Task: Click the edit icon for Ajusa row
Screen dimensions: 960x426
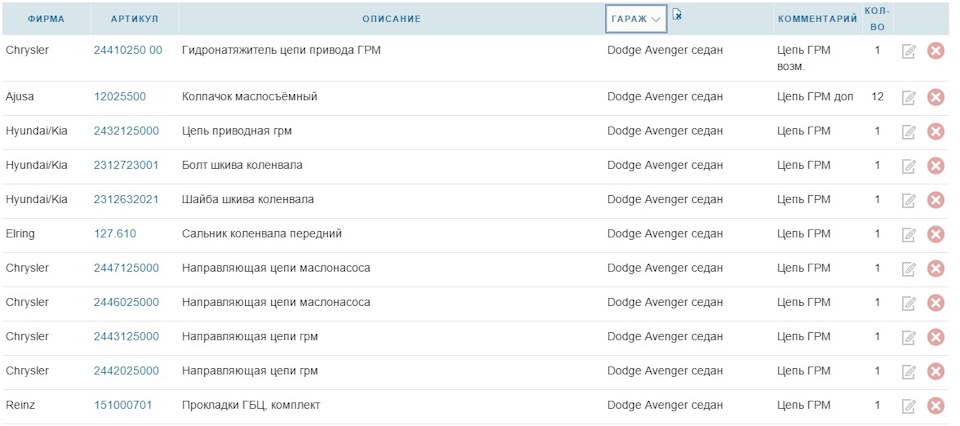Action: pos(908,97)
